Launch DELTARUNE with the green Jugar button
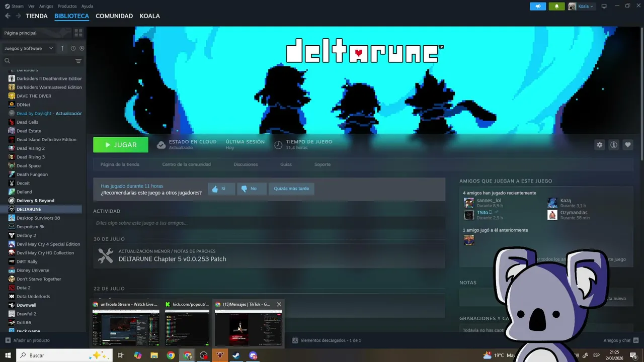This screenshot has height=362, width=644. pyautogui.click(x=121, y=145)
